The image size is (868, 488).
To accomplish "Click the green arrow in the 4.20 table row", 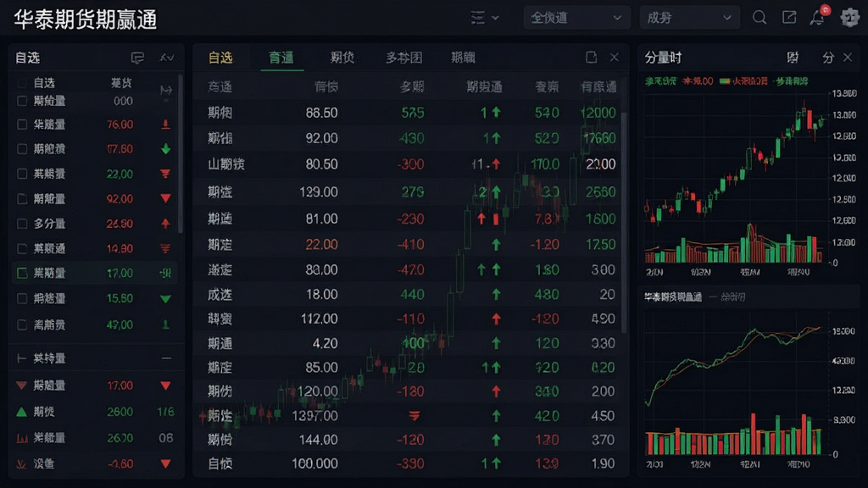I will click(x=496, y=344).
